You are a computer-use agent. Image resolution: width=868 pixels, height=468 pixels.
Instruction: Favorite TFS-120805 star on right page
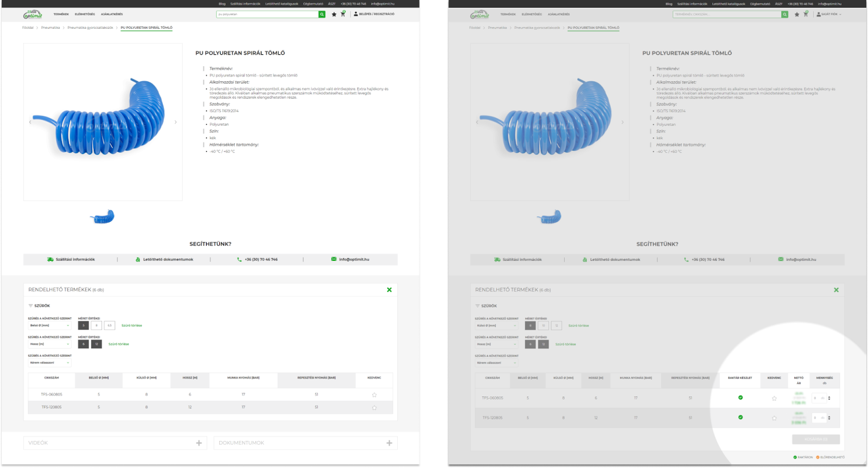[774, 418]
